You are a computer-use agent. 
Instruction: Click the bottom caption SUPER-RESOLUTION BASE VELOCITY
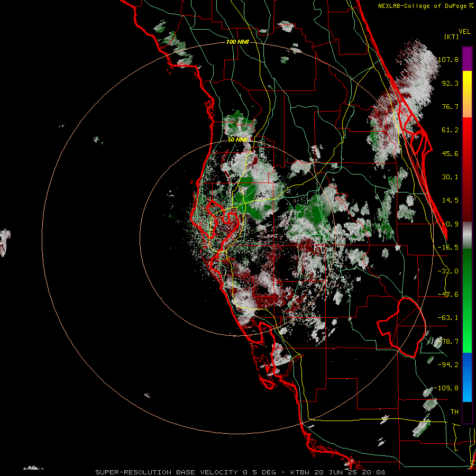click(x=167, y=472)
